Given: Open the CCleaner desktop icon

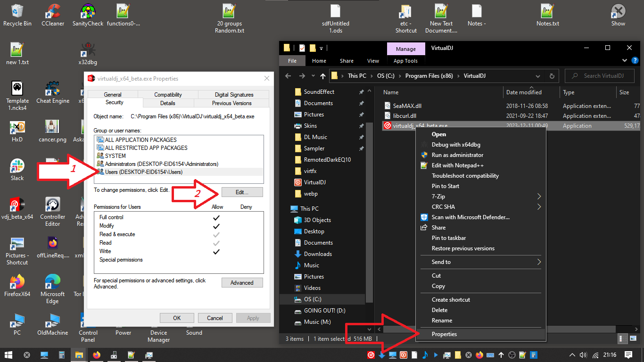Looking at the screenshot, I should pos(53,14).
